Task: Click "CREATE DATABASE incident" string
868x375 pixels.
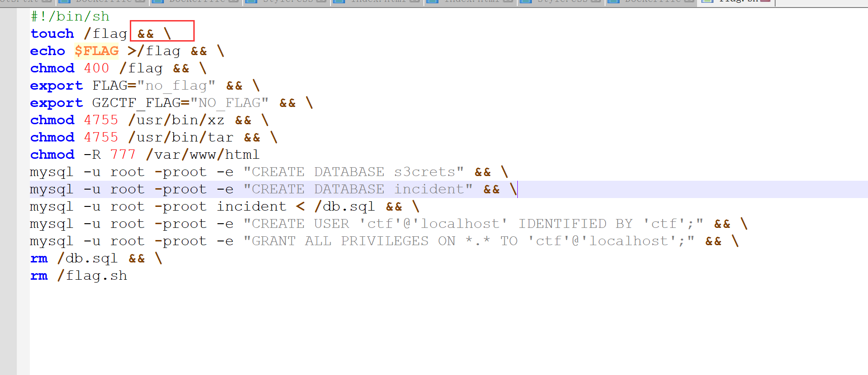Action: (358, 189)
